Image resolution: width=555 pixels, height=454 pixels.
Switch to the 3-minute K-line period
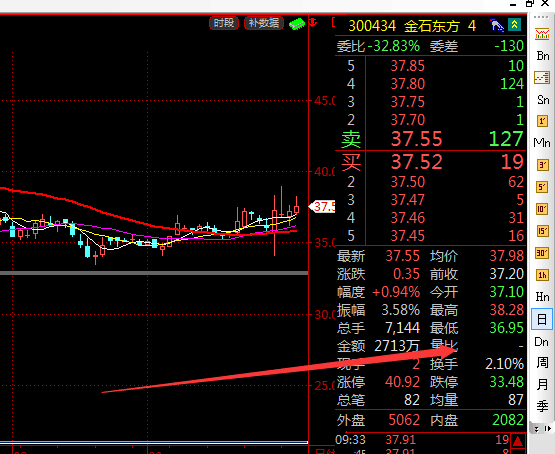(542, 165)
